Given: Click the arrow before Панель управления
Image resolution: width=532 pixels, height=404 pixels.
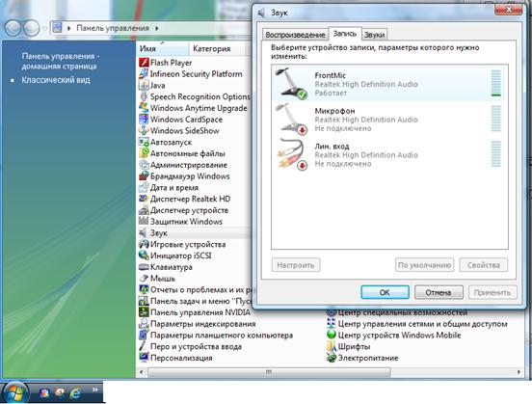Looking at the screenshot, I should point(68,28).
